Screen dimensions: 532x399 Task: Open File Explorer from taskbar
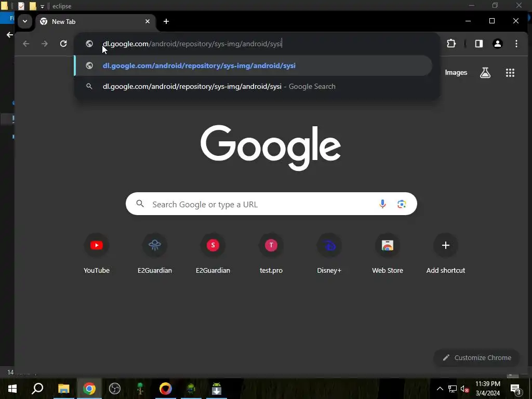(x=63, y=389)
